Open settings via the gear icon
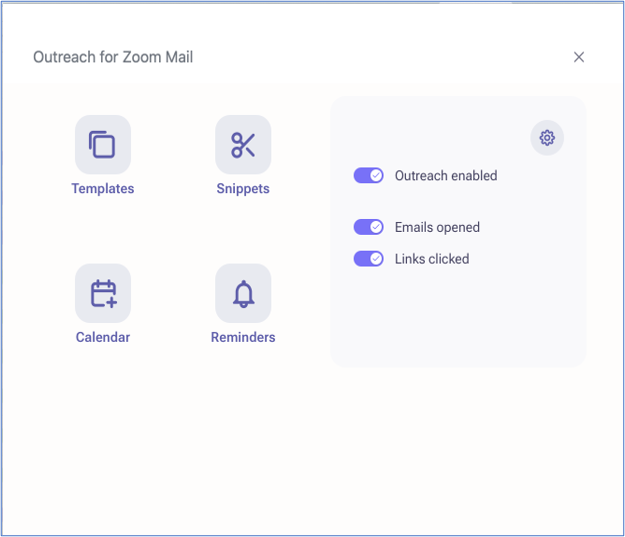625x537 pixels. [x=547, y=138]
